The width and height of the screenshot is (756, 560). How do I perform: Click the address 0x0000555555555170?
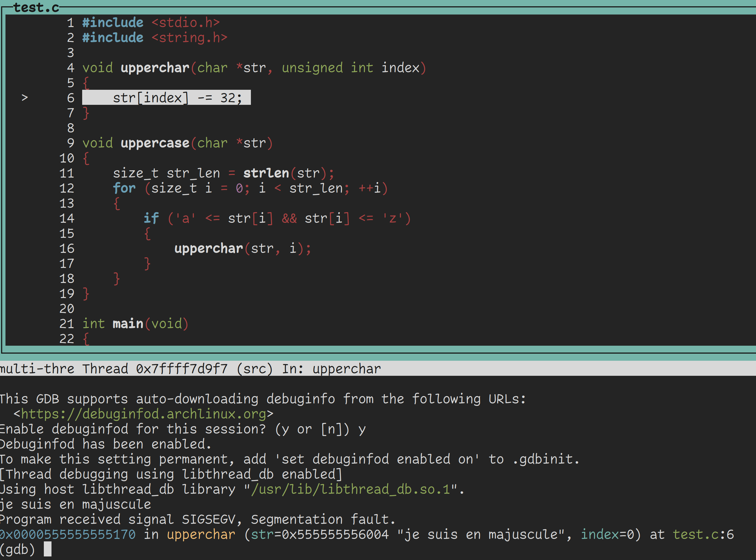pyautogui.click(x=68, y=535)
